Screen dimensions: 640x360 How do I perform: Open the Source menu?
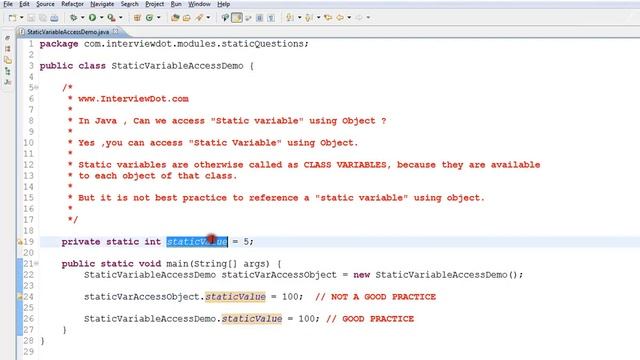click(45, 4)
